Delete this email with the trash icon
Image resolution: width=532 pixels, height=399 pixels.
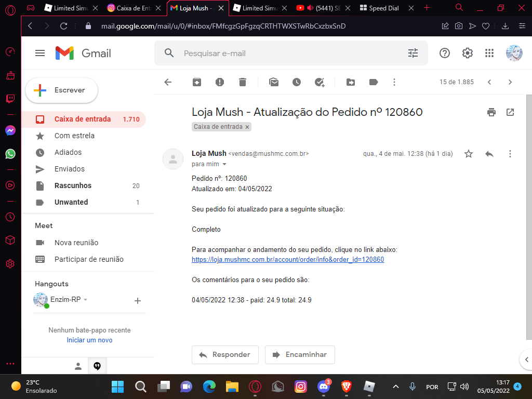pyautogui.click(x=242, y=82)
